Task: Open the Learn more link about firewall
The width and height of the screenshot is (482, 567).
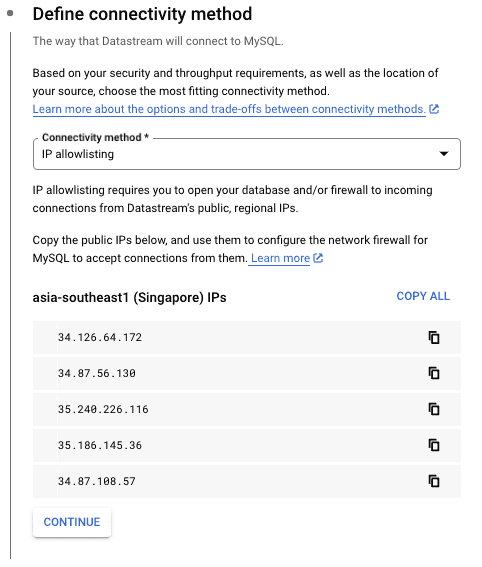Action: (x=281, y=258)
